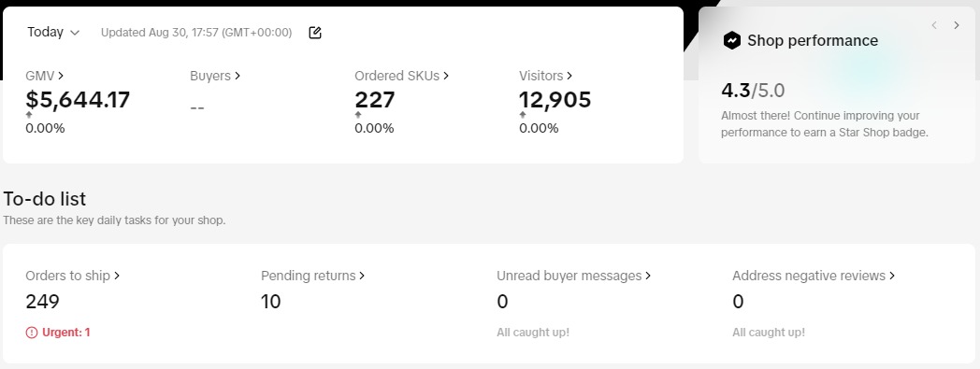
Task: Expand GMV details via chevron
Action: click(61, 76)
